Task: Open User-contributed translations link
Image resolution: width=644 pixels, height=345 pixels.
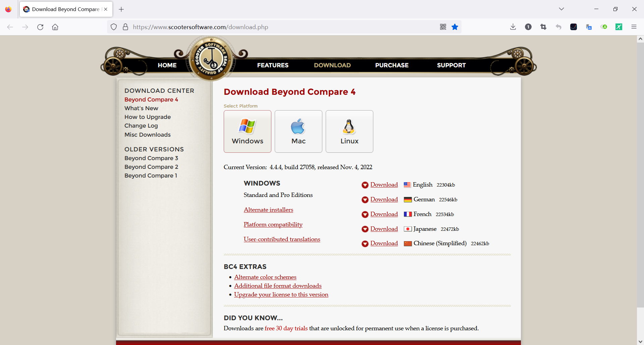Action: [282, 239]
